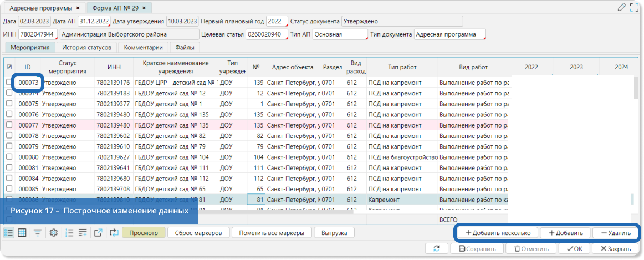644x260 pixels.
Task: Switch to list view icon in bottom toolbar
Action: pos(9,233)
